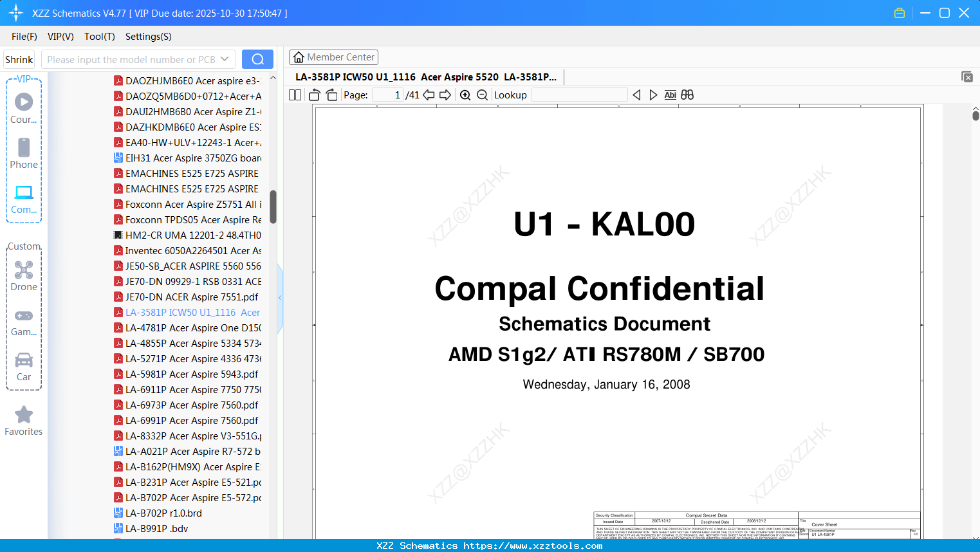
Task: Go to the next page arrow
Action: [445, 95]
